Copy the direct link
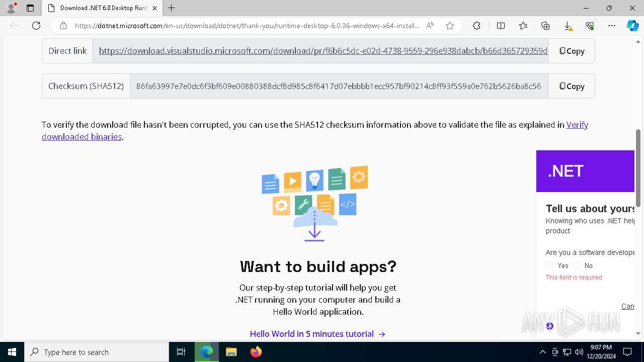This screenshot has width=644, height=362. click(x=572, y=51)
